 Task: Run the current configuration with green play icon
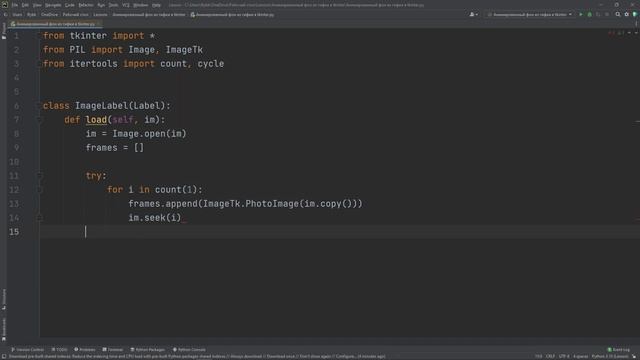click(581, 15)
